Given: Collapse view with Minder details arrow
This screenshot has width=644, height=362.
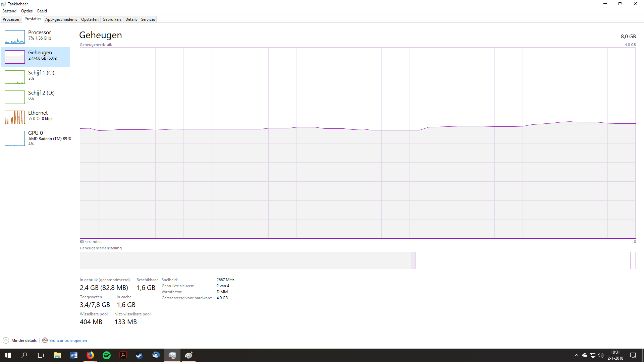Looking at the screenshot, I should click(6, 341).
